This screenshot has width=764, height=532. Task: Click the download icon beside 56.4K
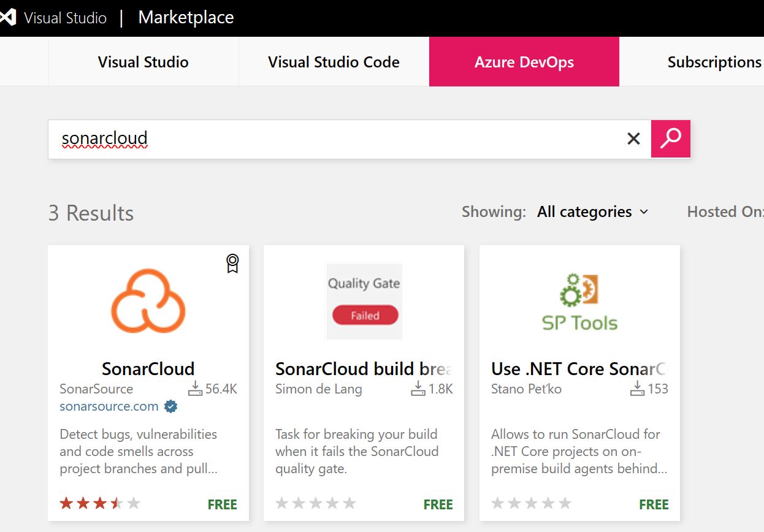tap(195, 388)
